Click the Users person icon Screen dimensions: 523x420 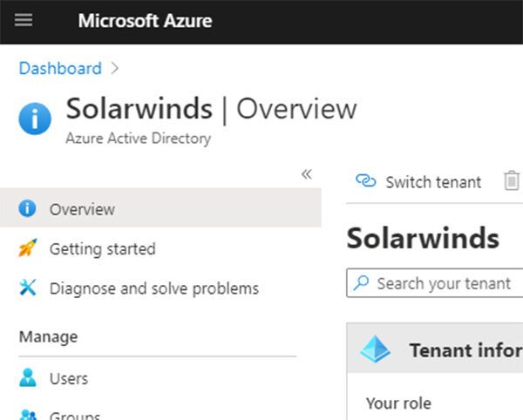[28, 377]
